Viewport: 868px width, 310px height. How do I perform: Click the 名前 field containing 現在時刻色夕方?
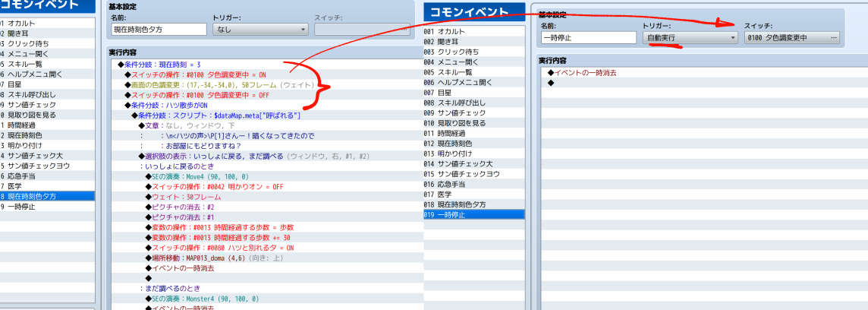(159, 30)
